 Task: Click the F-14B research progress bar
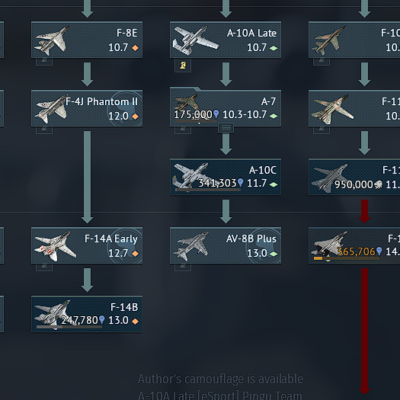69,327
